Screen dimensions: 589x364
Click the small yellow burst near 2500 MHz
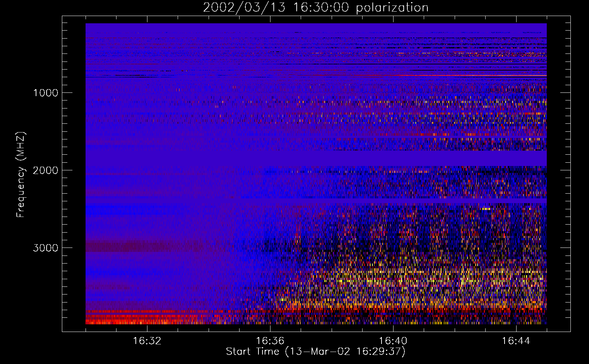[486, 209]
